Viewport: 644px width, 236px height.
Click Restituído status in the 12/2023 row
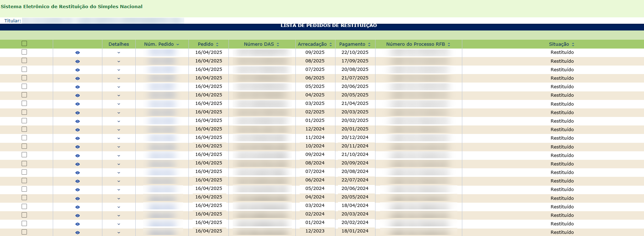pyautogui.click(x=562, y=232)
